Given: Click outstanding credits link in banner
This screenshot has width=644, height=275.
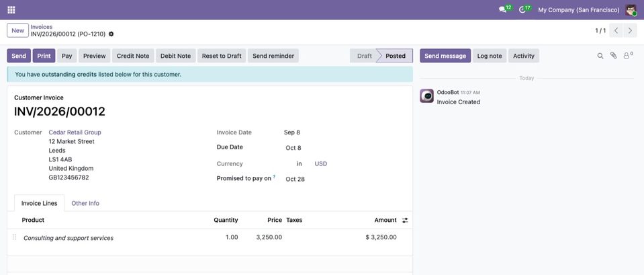Looking at the screenshot, I should coord(68,75).
